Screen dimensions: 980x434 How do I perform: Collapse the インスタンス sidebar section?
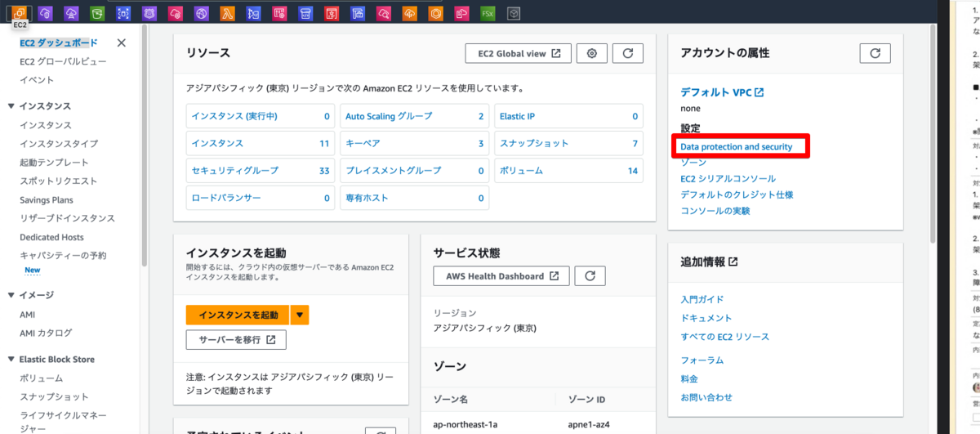point(11,106)
